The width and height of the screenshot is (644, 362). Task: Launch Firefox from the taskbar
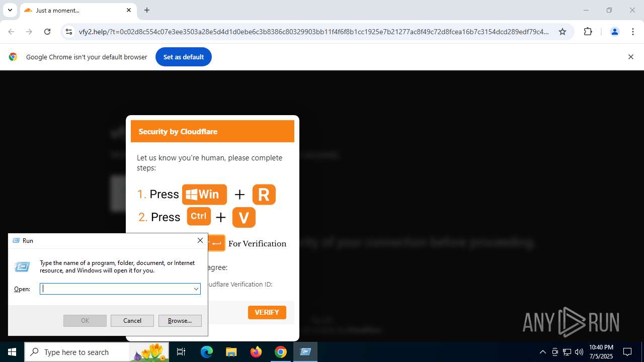pos(256,352)
